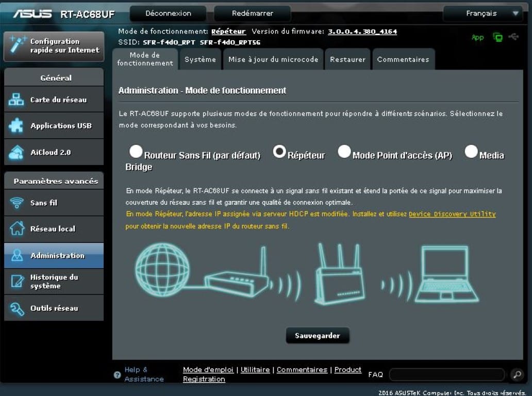Viewport: 532px width, 396px height.
Task: Click the Help & Assistance text
Action: tap(144, 374)
